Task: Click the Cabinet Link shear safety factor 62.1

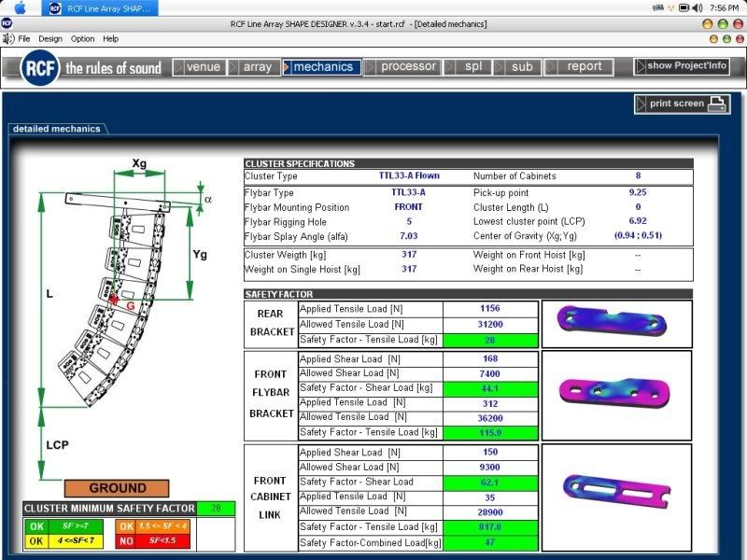Action: [x=490, y=483]
